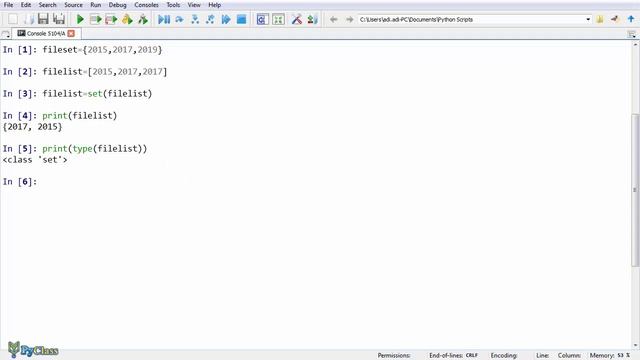Maximize current pane icon
The width and height of the screenshot is (640, 360).
click(x=262, y=19)
